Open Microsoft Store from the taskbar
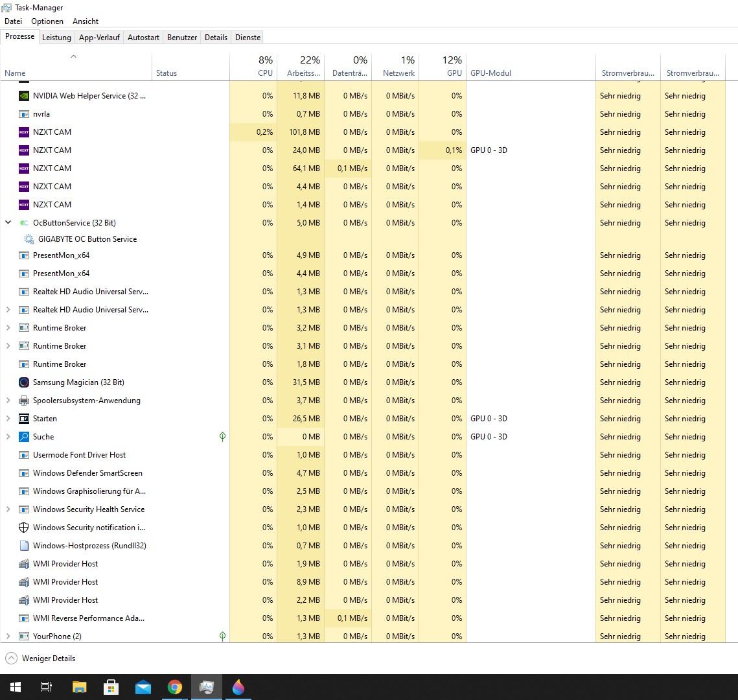The image size is (738, 700). [111, 687]
